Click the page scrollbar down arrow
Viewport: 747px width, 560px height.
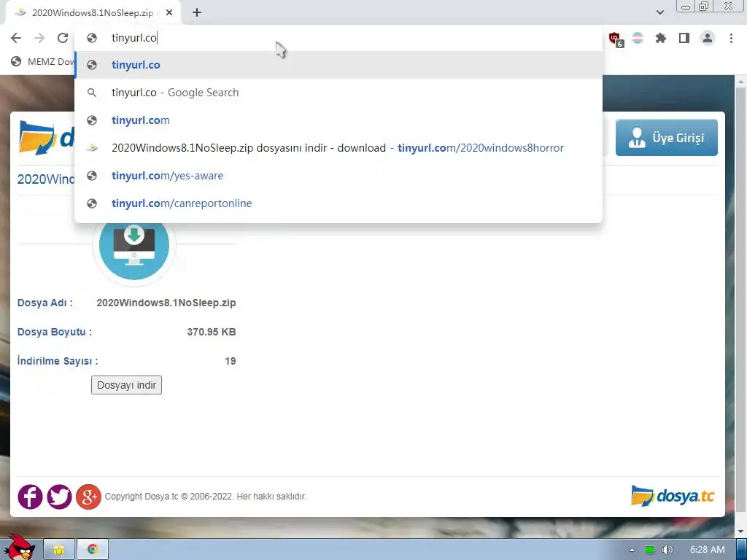coord(741,531)
